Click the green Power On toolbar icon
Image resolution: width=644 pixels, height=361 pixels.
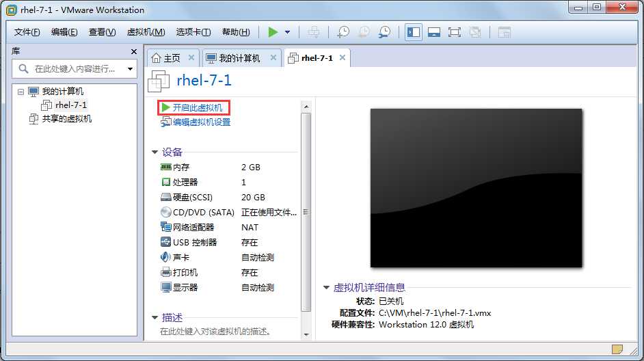(273, 32)
